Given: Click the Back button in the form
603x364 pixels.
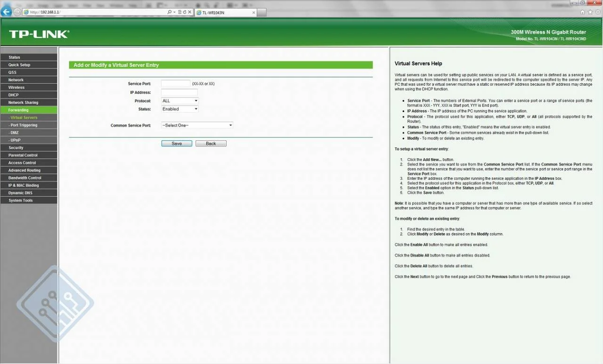Looking at the screenshot, I should tap(211, 144).
